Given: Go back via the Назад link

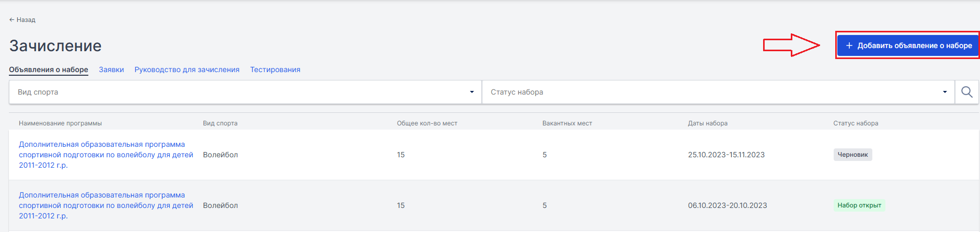Looking at the screenshot, I should tap(22, 20).
